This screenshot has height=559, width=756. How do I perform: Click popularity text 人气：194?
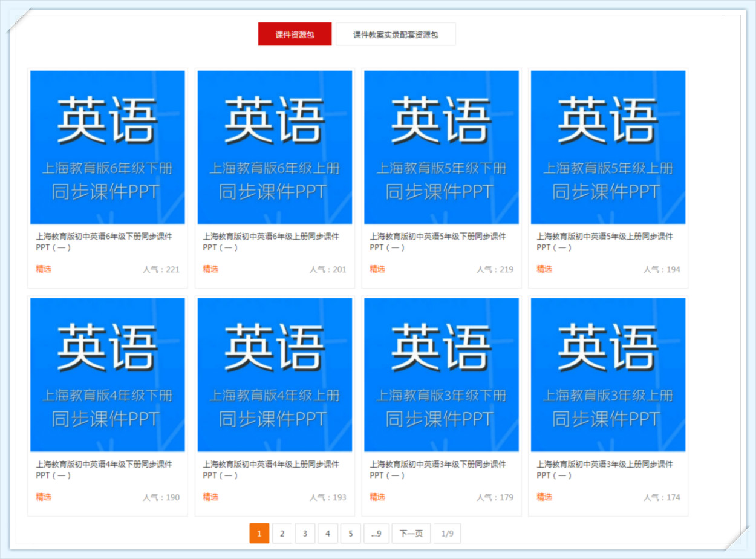pyautogui.click(x=662, y=269)
